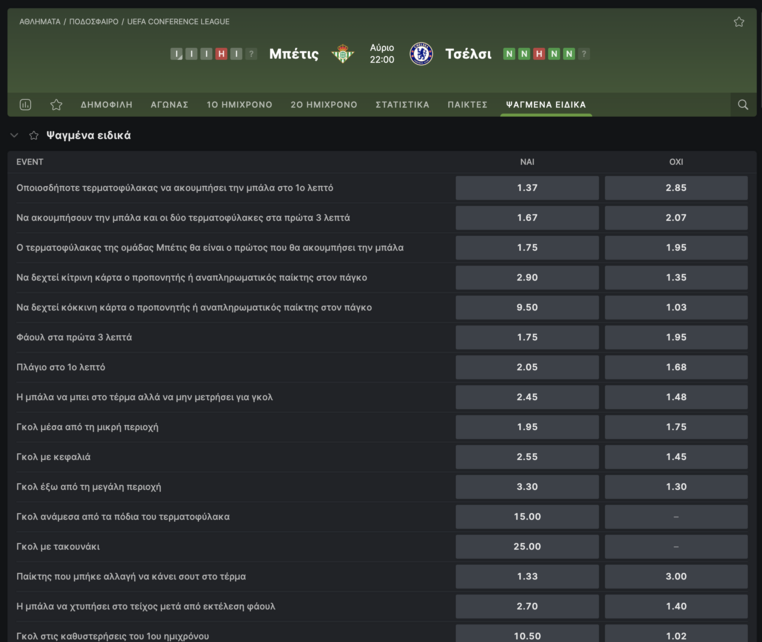
Task: Choose 9.50 red card on bench
Action: pos(527,307)
